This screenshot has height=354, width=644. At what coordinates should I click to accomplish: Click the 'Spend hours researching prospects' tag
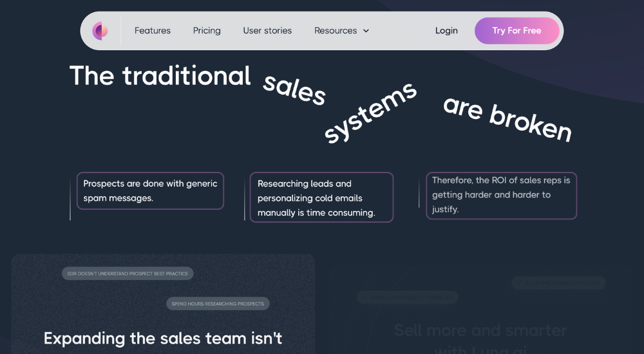point(218,304)
